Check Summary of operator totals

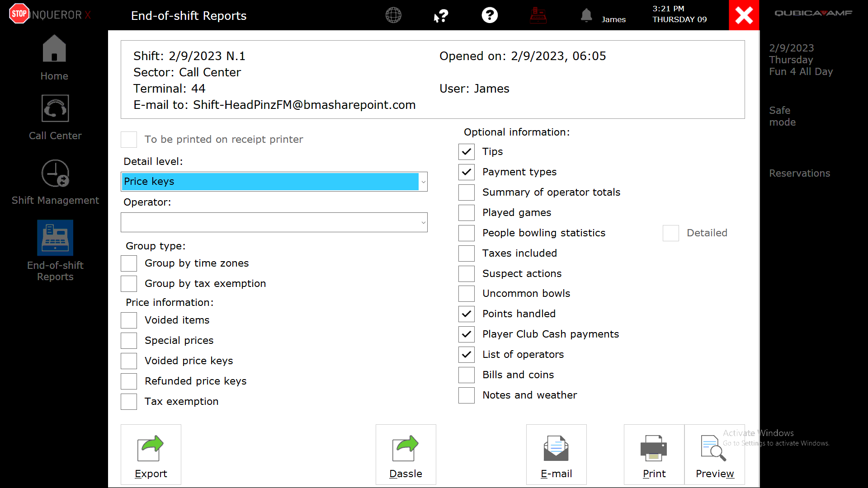(x=467, y=192)
